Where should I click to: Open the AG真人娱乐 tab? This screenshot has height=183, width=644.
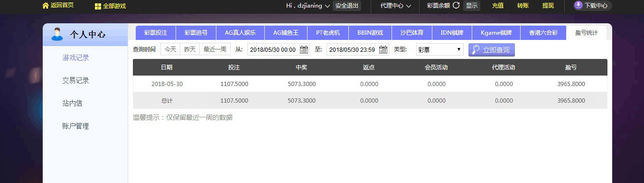coord(240,33)
